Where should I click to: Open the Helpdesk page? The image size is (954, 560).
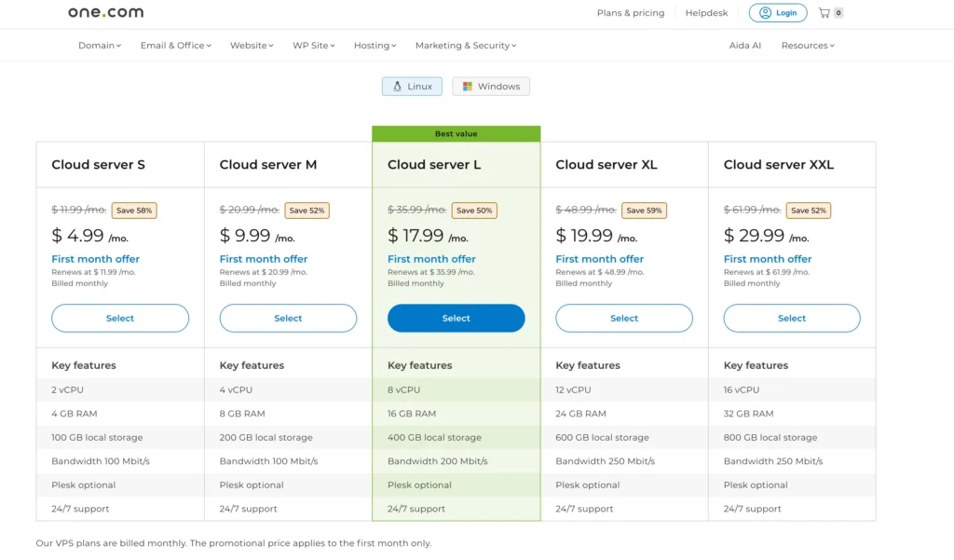click(x=705, y=13)
